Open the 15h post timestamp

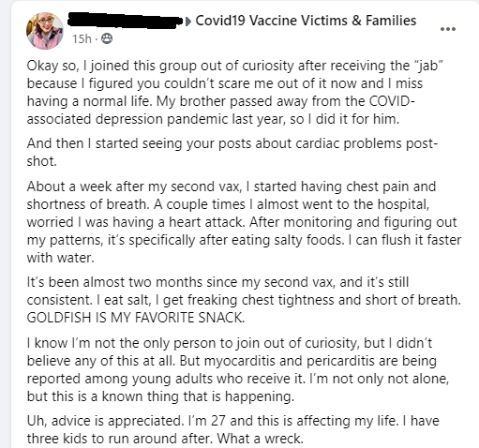(x=82, y=39)
